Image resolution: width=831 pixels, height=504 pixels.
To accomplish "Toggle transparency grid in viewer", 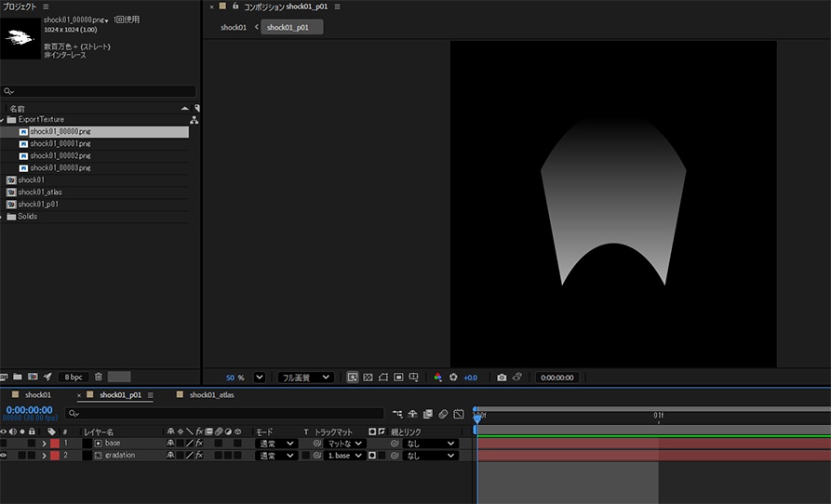I will coord(368,378).
